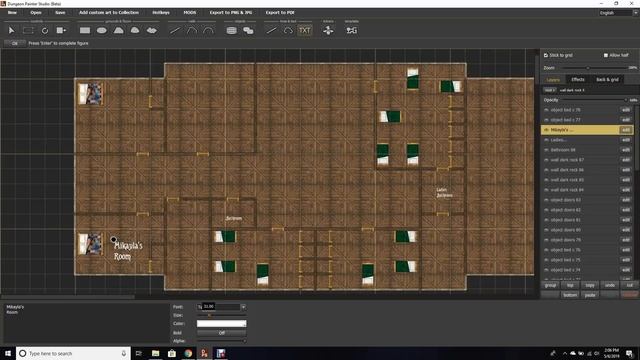Toggle the Allow half checkbox

(x=606, y=55)
